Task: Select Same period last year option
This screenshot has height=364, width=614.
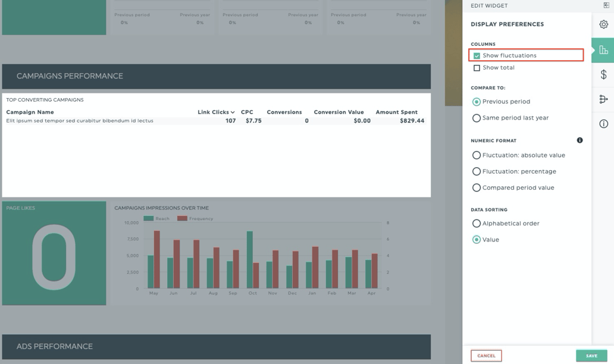Action: click(x=477, y=118)
